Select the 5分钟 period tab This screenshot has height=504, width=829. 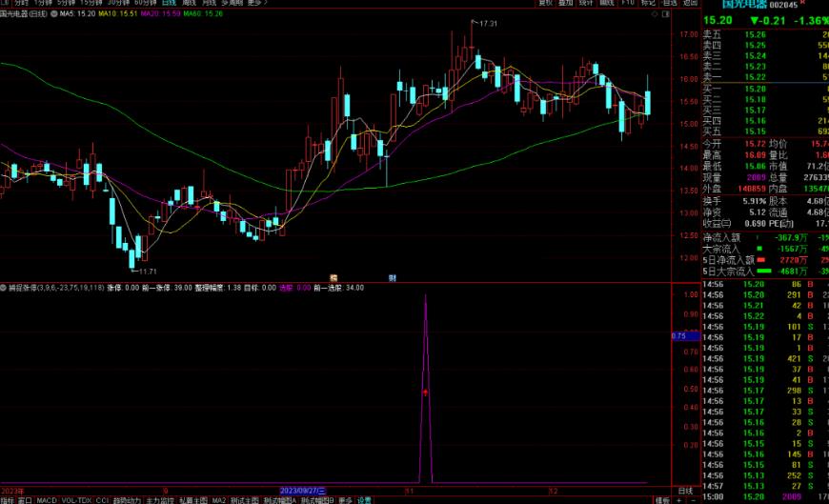pos(67,3)
